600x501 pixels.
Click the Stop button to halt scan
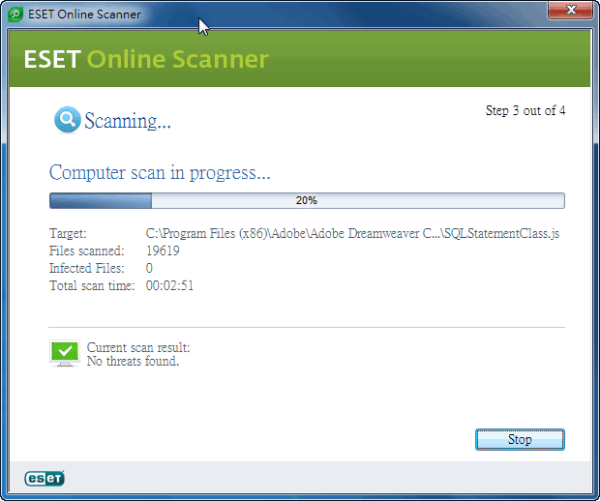pos(520,439)
